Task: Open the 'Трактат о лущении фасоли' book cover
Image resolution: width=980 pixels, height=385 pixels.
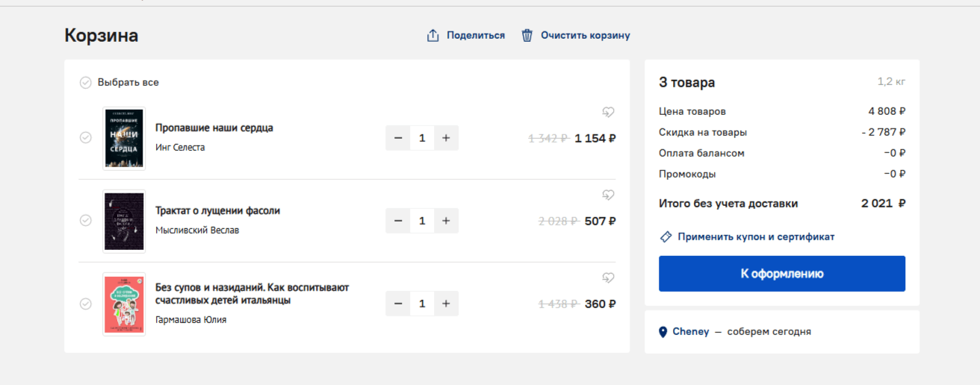Action: [x=124, y=221]
